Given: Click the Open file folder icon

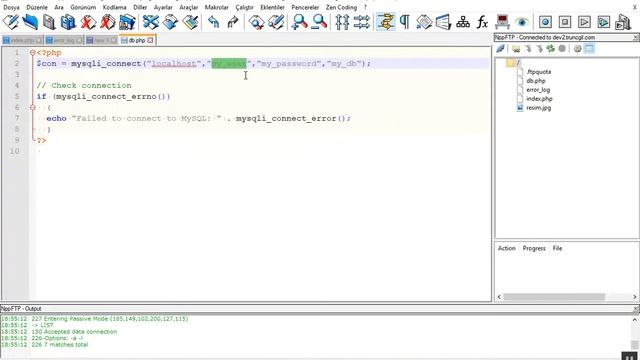Looking at the screenshot, I should pos(30,22).
